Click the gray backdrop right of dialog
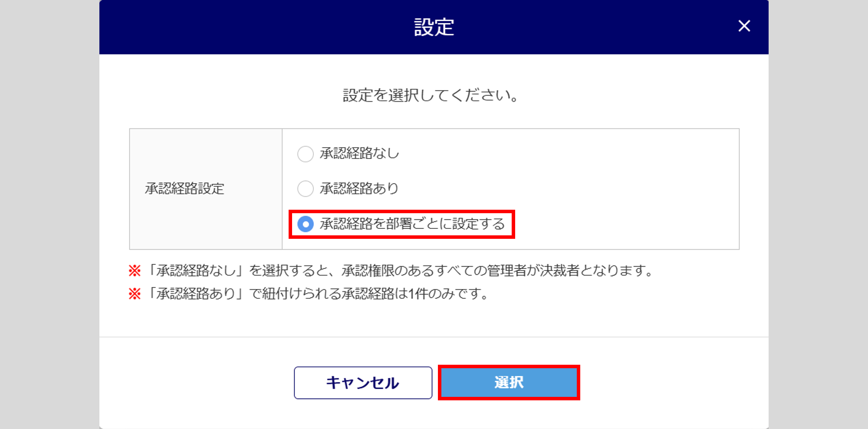This screenshot has height=429, width=868. click(x=818, y=217)
